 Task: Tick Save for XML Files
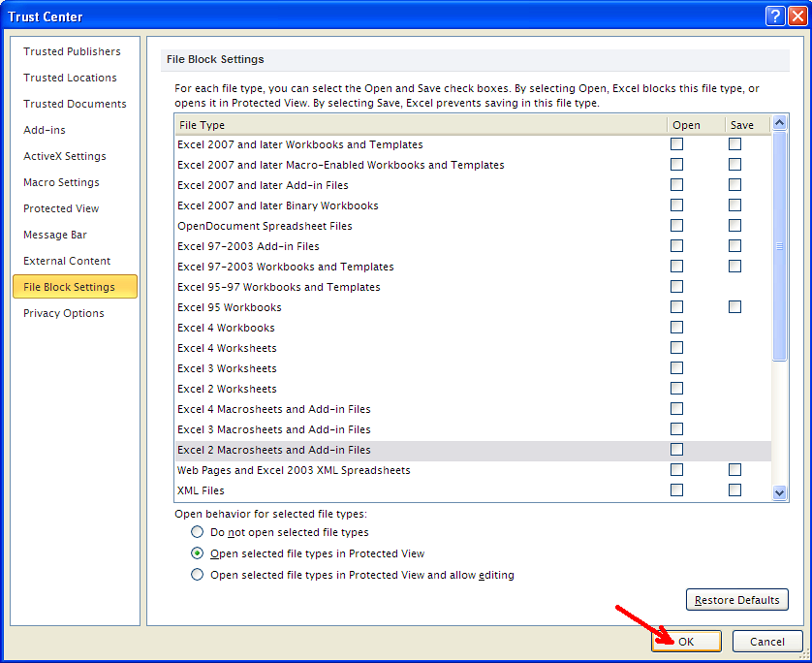point(734,490)
